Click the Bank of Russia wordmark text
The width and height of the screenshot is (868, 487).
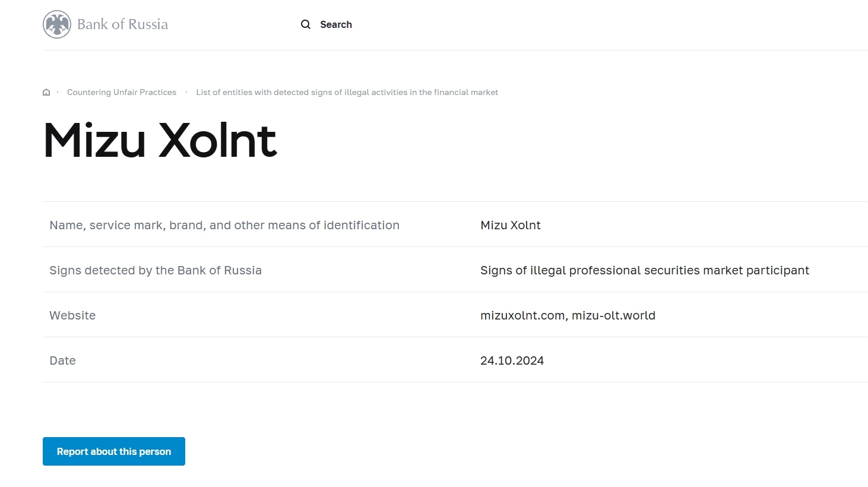click(123, 24)
